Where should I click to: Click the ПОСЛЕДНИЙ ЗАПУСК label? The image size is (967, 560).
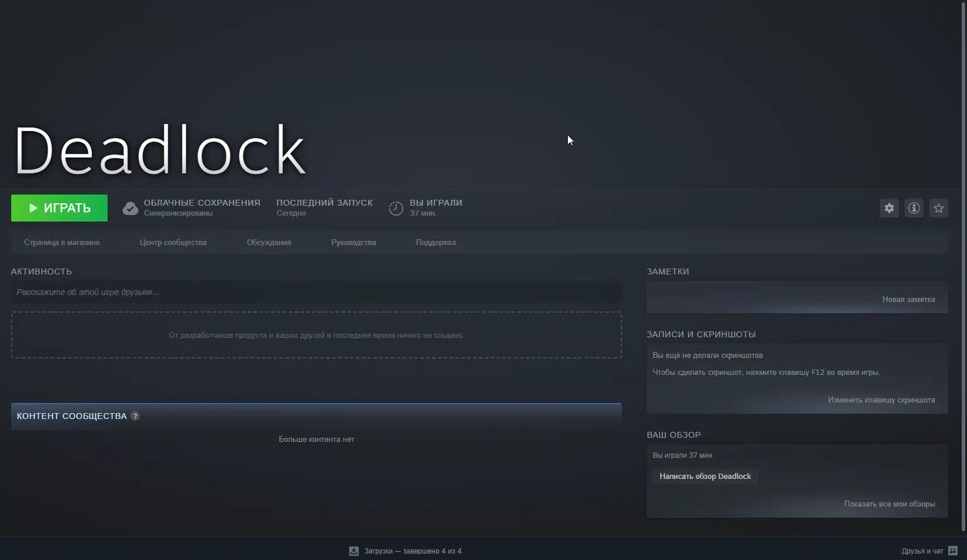[324, 203]
